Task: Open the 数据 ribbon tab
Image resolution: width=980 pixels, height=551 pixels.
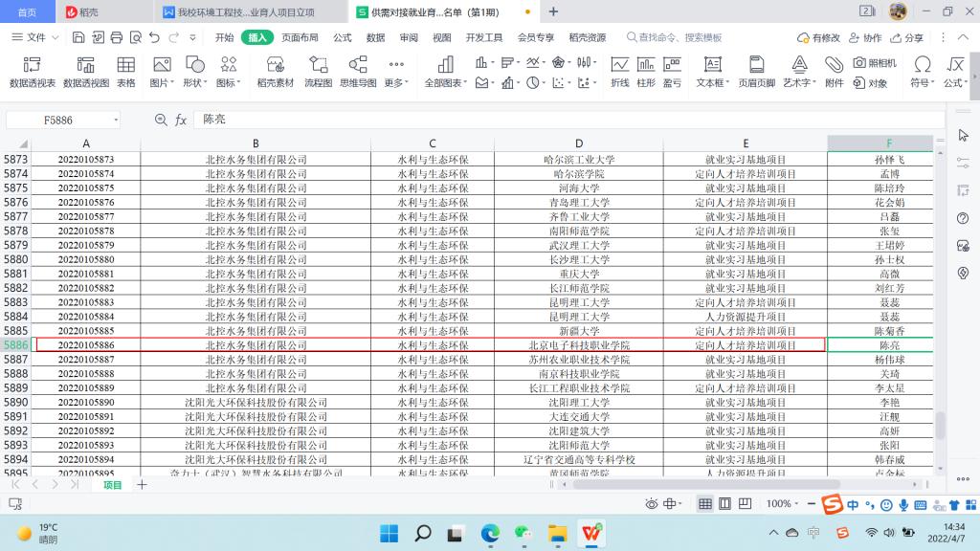Action: [375, 37]
